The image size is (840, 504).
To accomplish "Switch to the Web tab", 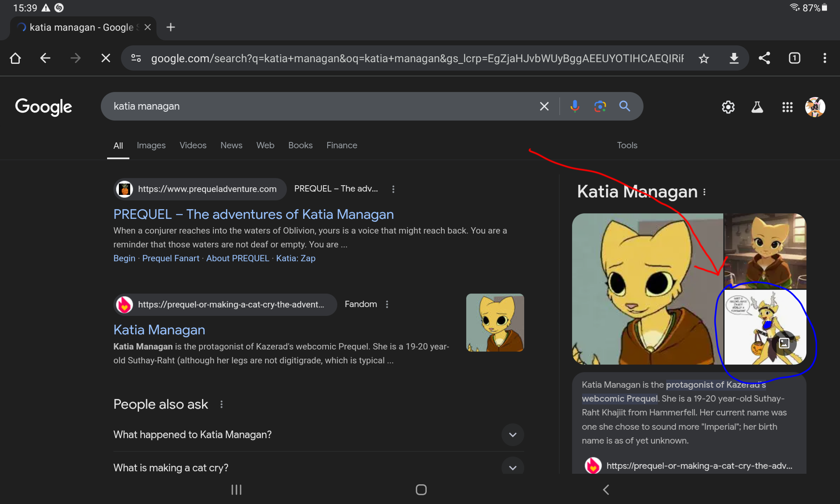I will tap(265, 145).
